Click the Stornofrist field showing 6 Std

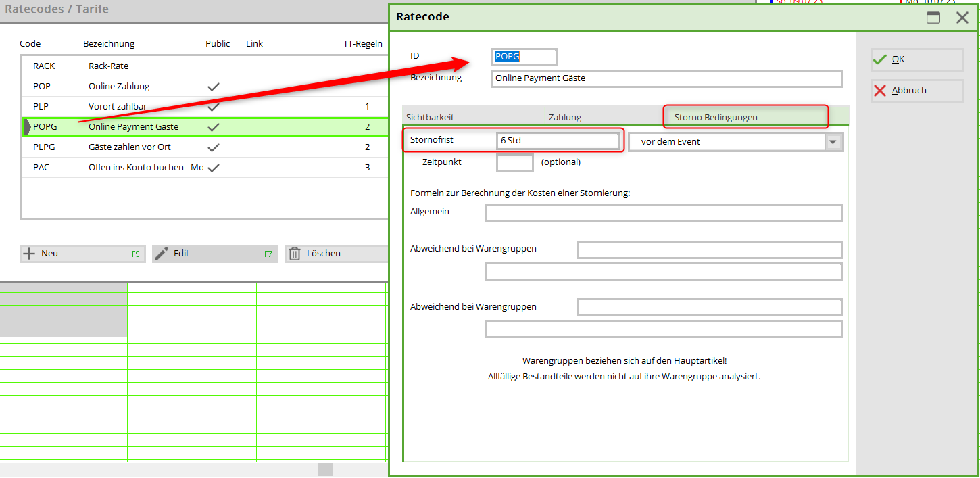click(558, 141)
